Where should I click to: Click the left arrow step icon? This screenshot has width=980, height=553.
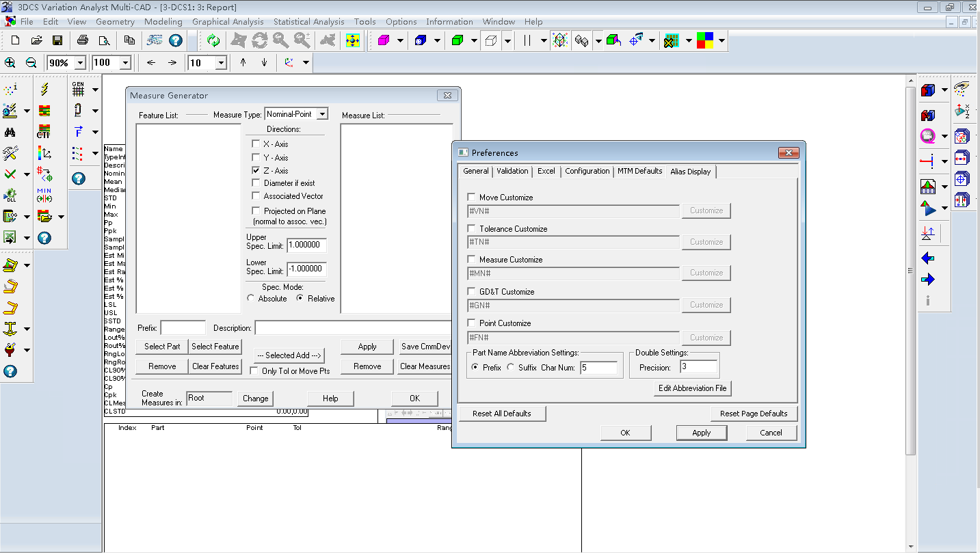tap(151, 62)
